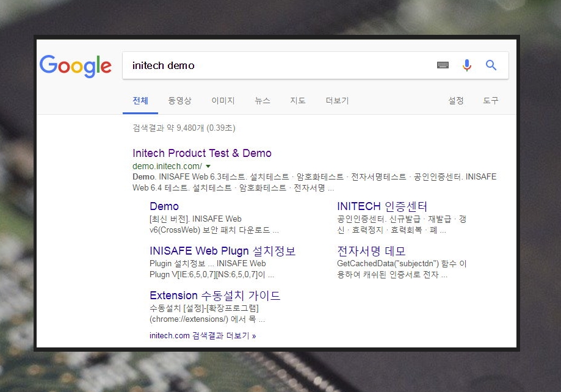Click initech.com 검색결과 더보기 link
This screenshot has height=392, width=561.
[x=203, y=336]
